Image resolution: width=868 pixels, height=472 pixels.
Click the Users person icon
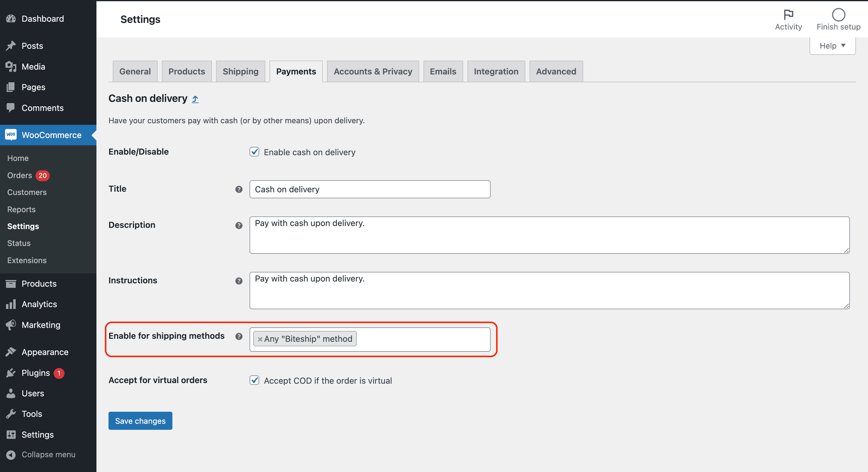(11, 393)
